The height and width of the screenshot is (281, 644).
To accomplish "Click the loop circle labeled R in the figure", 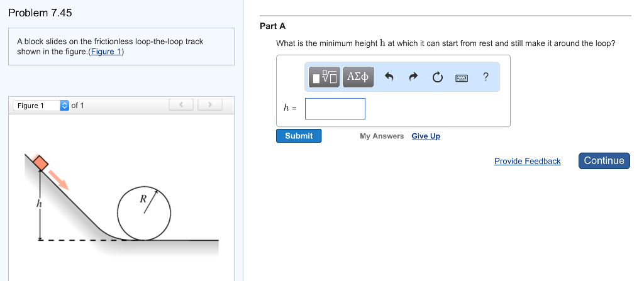I will [144, 212].
